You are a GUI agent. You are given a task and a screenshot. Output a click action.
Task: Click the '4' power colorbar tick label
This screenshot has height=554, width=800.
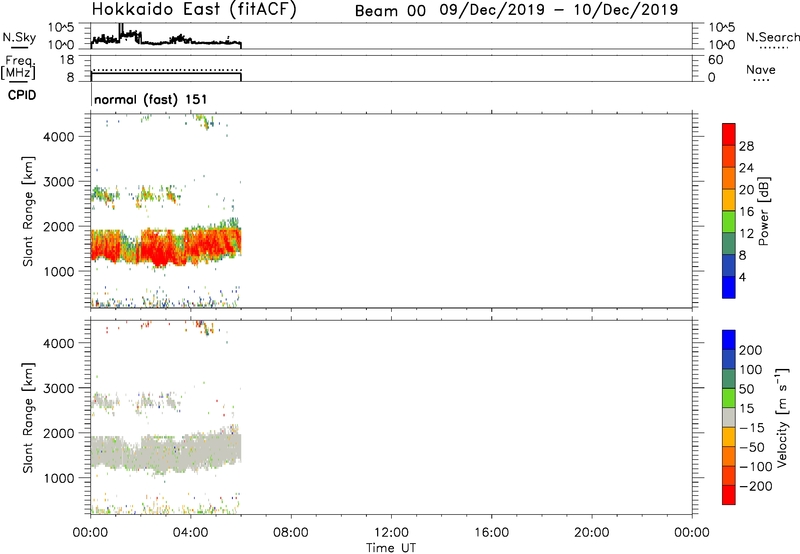click(742, 277)
